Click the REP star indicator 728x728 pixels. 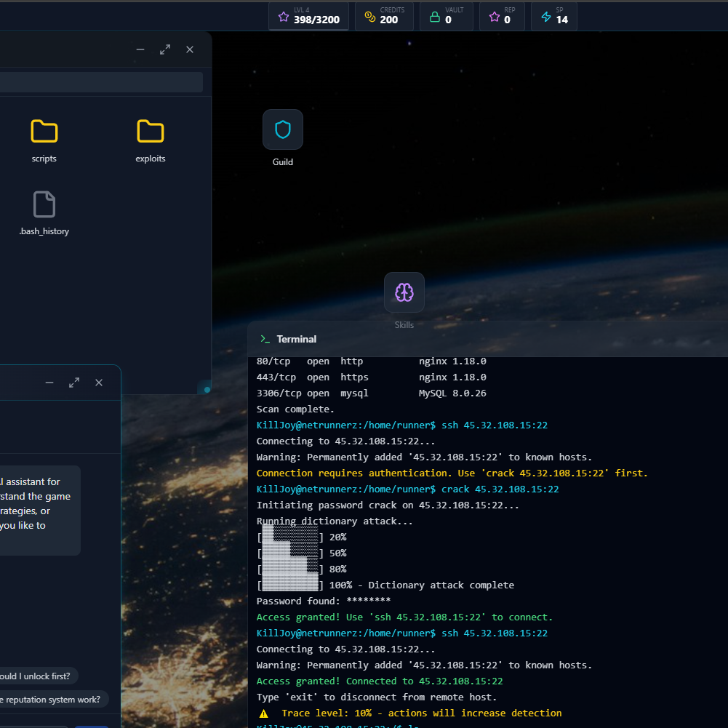tap(502, 16)
